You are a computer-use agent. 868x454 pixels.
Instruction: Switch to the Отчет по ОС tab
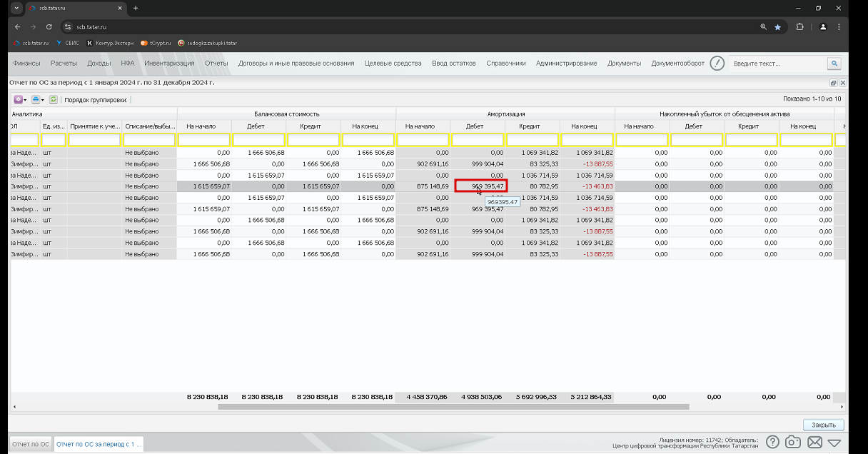pos(31,444)
